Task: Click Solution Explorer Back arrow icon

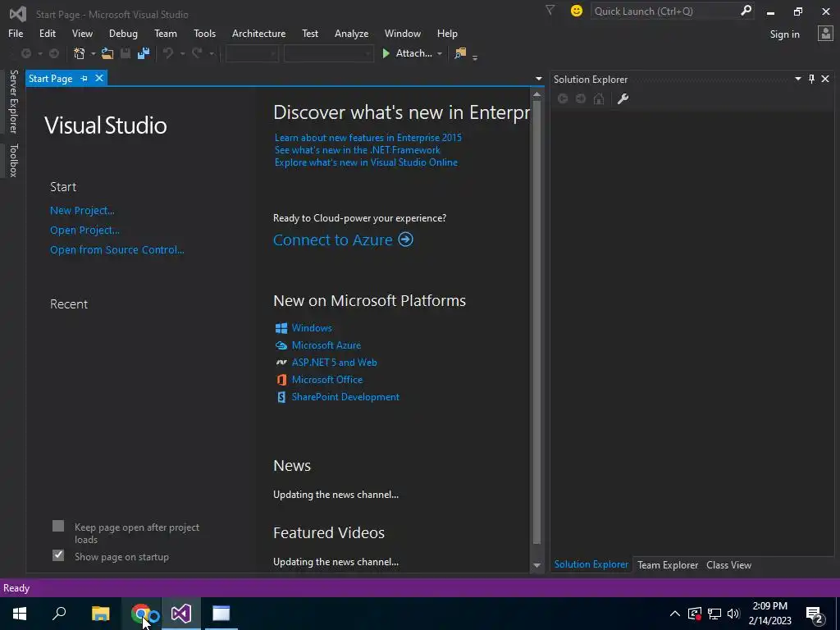Action: 563,98
